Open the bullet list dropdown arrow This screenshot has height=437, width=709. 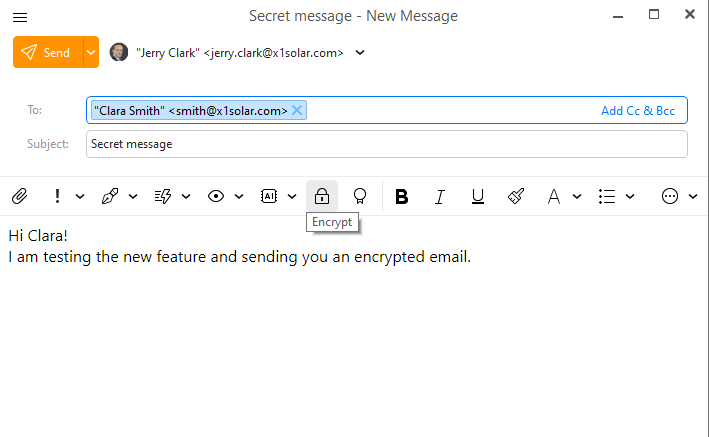(x=630, y=197)
